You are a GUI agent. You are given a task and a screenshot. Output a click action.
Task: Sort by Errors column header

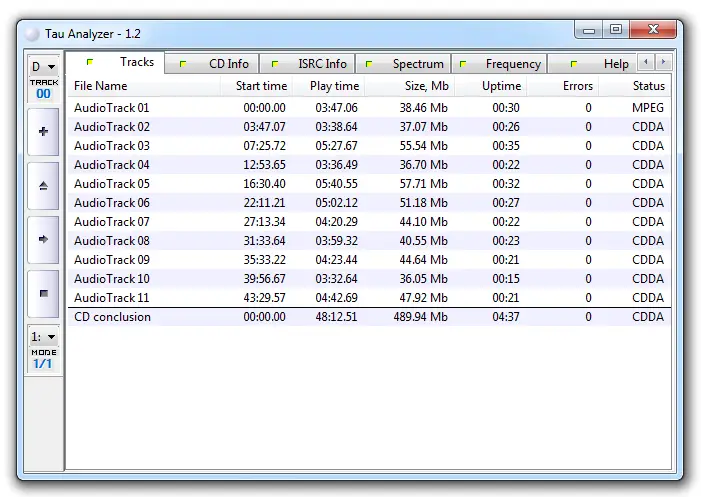point(562,86)
